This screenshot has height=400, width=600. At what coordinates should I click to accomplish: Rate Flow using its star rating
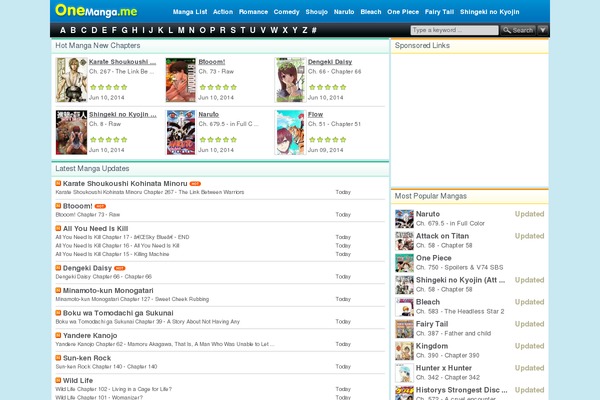[x=328, y=140]
